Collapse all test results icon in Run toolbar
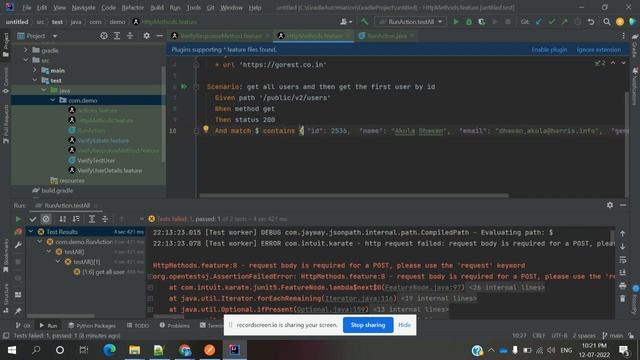The height and width of the screenshot is (360, 640). point(105,219)
